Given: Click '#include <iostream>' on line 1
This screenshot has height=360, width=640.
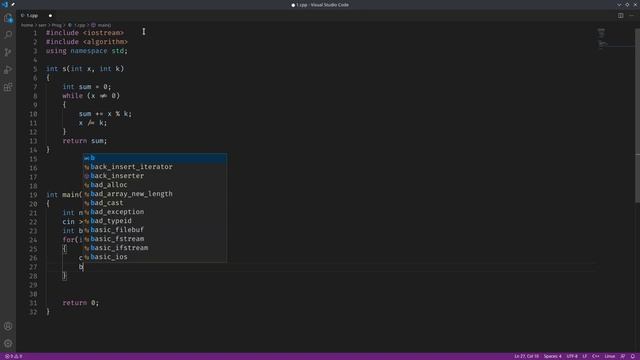Looking at the screenshot, I should tap(84, 33).
